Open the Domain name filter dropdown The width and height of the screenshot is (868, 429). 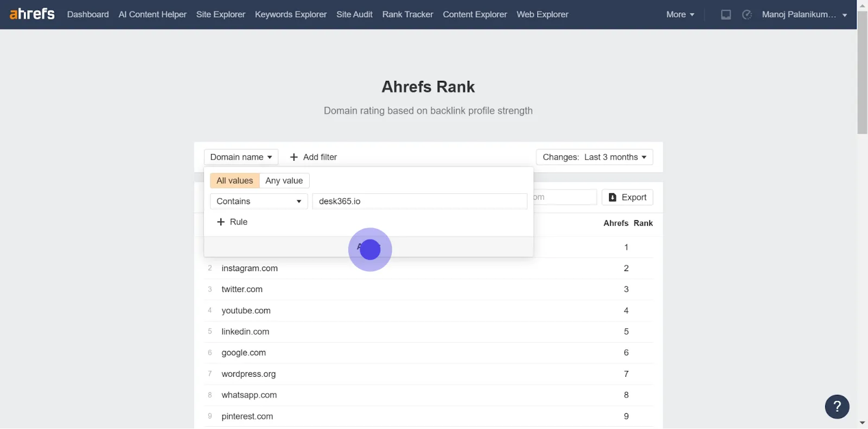click(x=241, y=157)
